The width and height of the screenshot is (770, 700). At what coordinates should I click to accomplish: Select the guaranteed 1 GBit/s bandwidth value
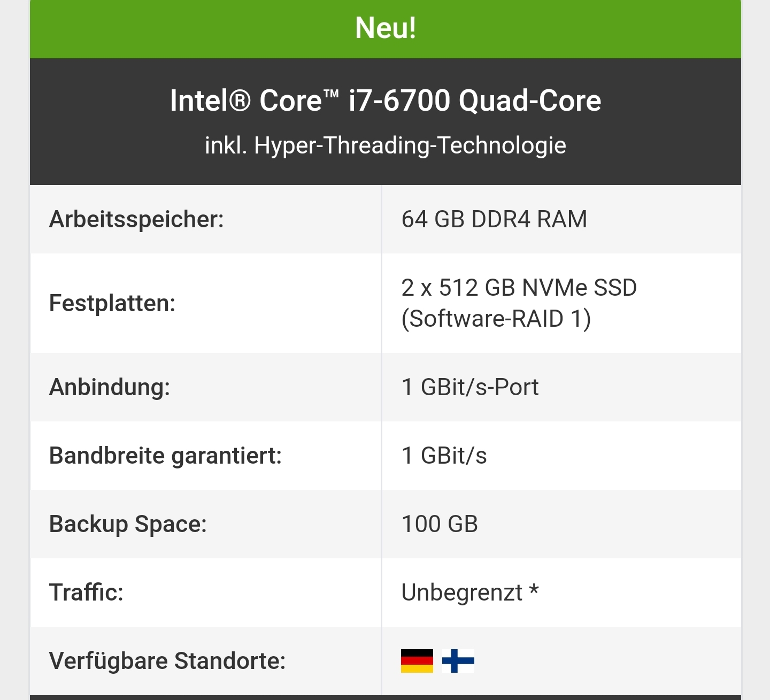(444, 456)
